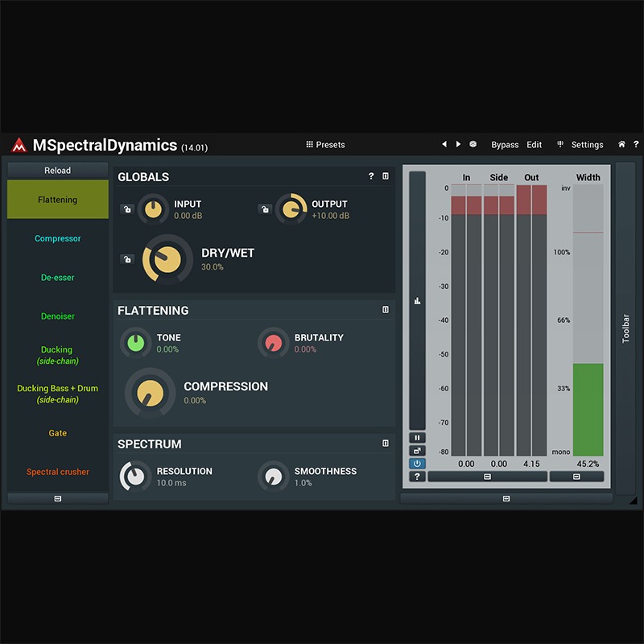Toggle meters power button
This screenshot has height=644, width=644.
(417, 464)
